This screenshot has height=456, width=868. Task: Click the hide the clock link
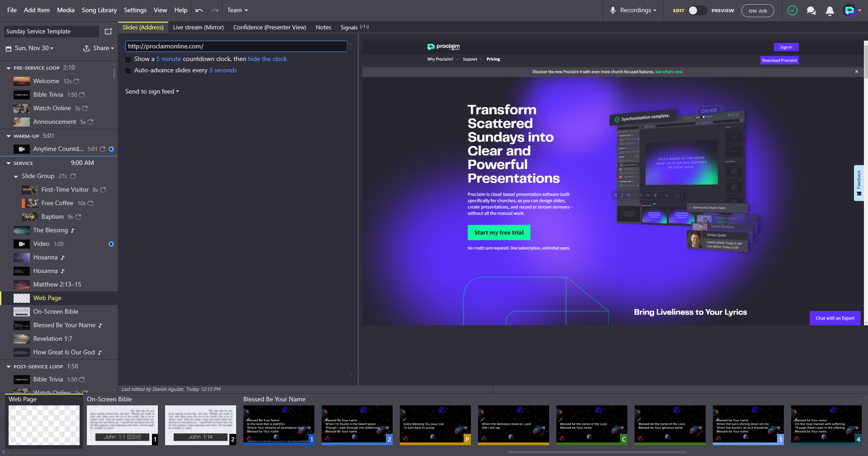pyautogui.click(x=267, y=59)
